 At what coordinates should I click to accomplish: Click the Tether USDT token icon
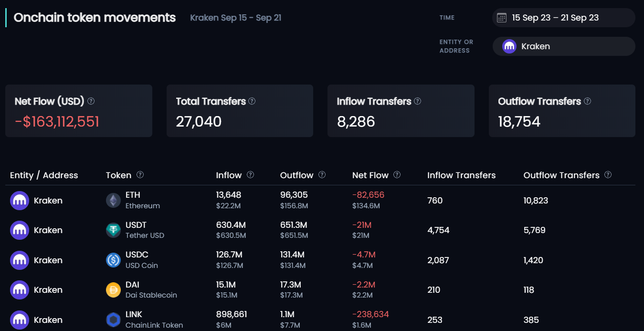click(113, 230)
